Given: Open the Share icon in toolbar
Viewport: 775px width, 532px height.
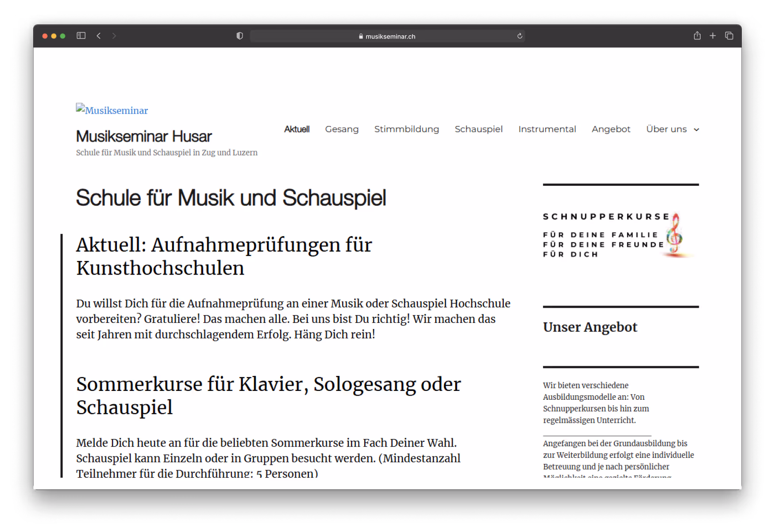Looking at the screenshot, I should click(697, 35).
